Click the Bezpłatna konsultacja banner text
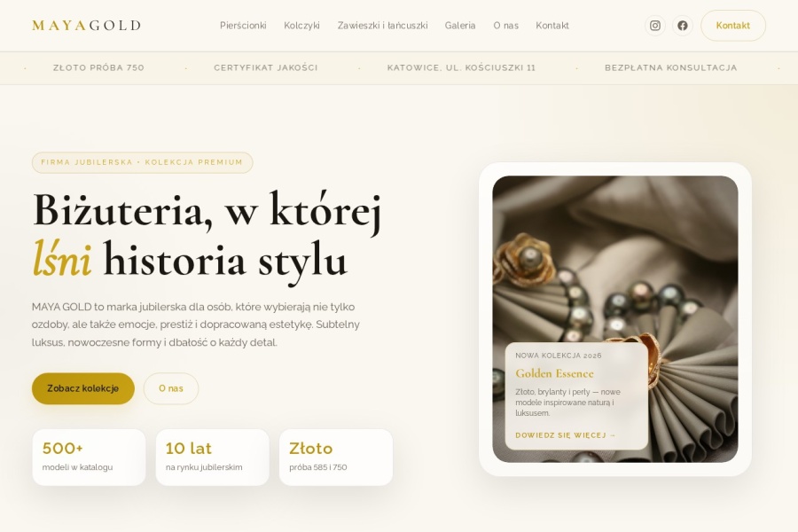798x532 pixels. [x=671, y=67]
